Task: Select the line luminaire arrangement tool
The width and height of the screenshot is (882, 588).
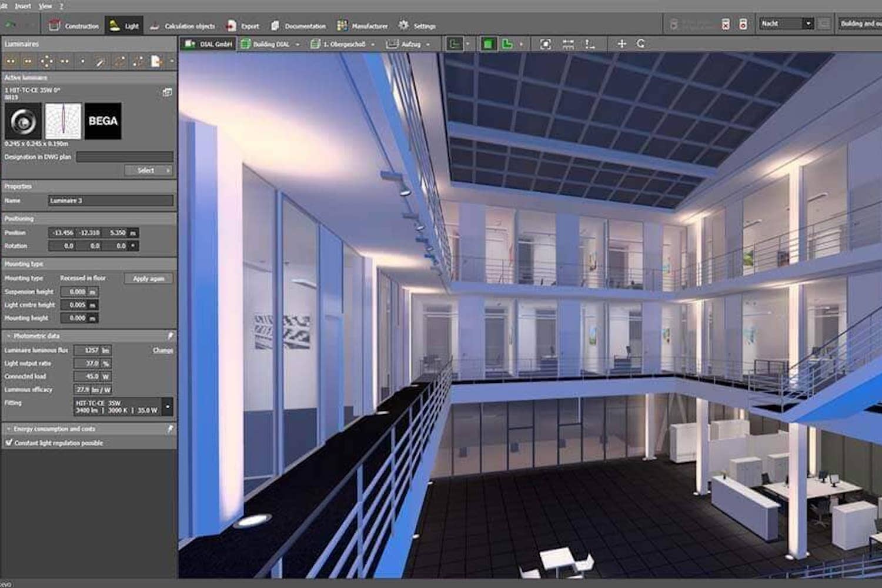Action: coord(65,61)
